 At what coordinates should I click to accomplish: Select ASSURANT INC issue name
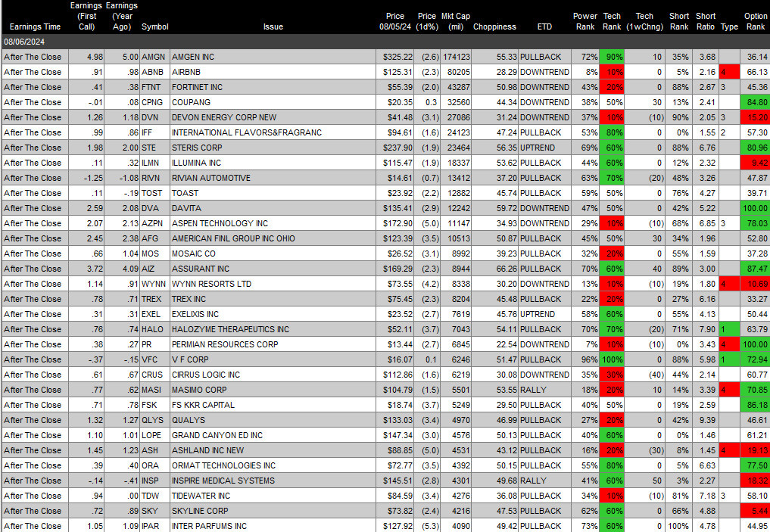click(201, 269)
